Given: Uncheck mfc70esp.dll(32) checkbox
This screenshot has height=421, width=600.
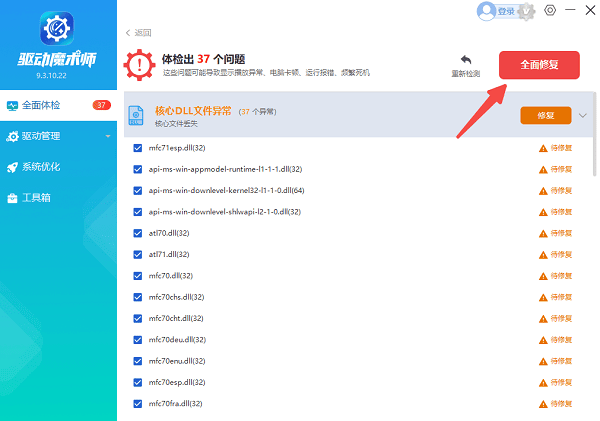Looking at the screenshot, I should (138, 382).
